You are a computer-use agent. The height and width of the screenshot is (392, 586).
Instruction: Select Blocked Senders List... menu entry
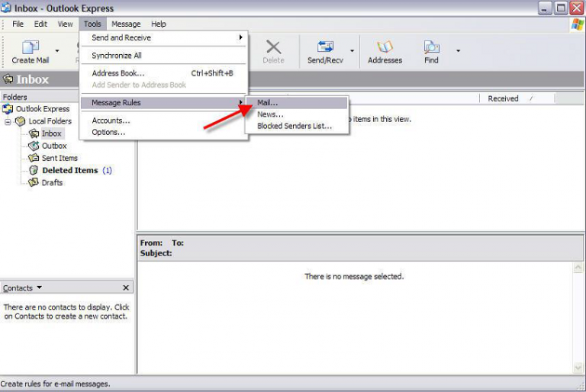click(x=295, y=126)
